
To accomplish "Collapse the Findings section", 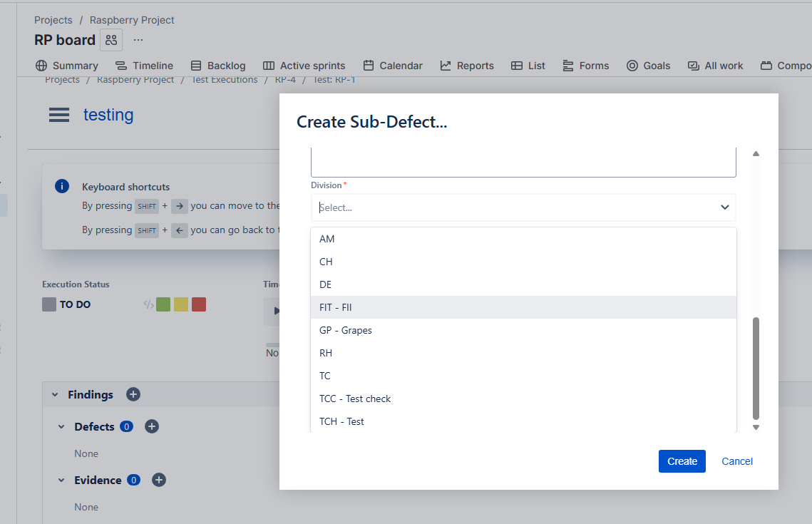I will (54, 394).
